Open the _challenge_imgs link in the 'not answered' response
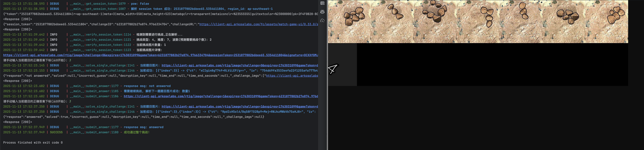This screenshot has width=644, height=150. point(292,76)
